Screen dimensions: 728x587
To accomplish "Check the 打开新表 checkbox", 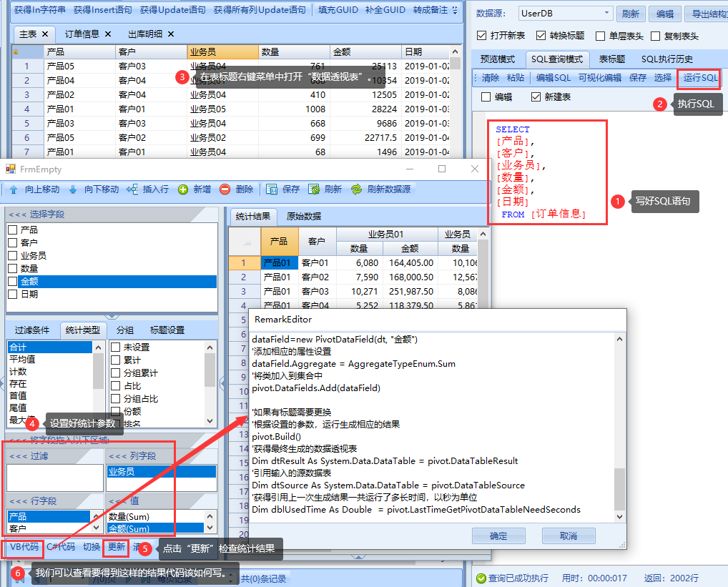I will click(481, 36).
